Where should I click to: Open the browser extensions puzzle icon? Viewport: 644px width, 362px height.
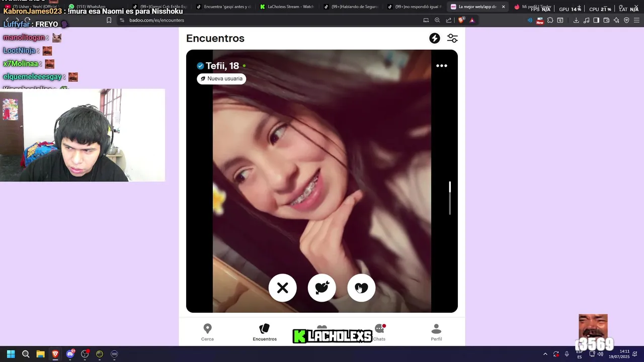tap(550, 20)
